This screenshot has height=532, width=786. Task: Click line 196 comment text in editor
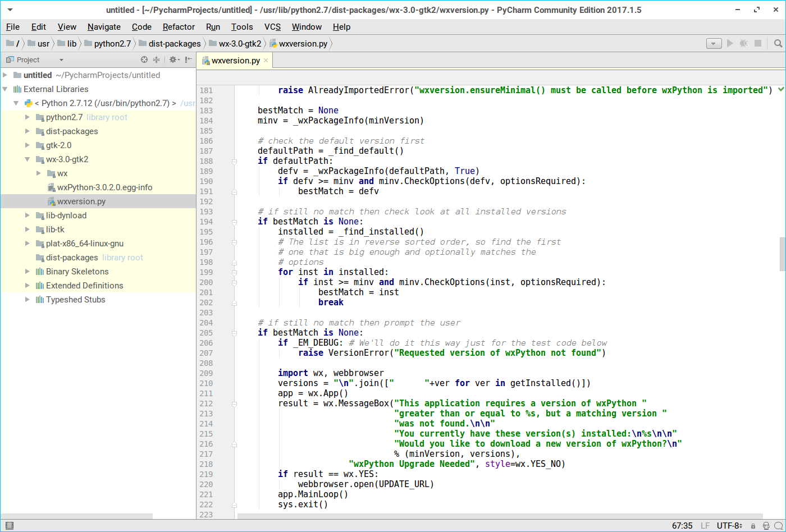tap(419, 242)
